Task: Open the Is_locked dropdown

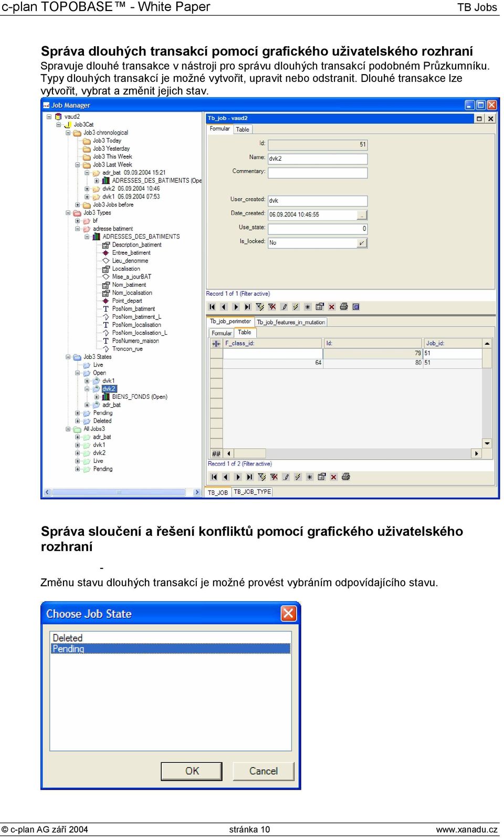Action: coord(362,243)
